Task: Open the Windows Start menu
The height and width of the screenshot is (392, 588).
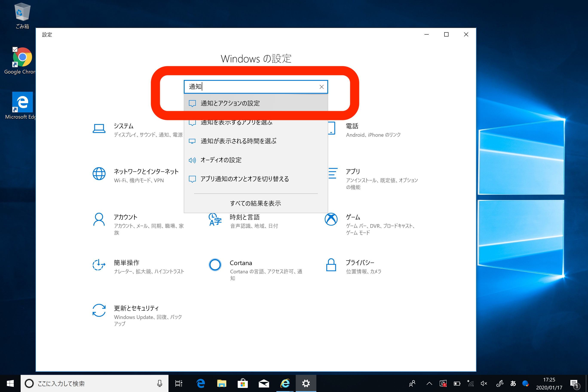Action: click(10, 383)
